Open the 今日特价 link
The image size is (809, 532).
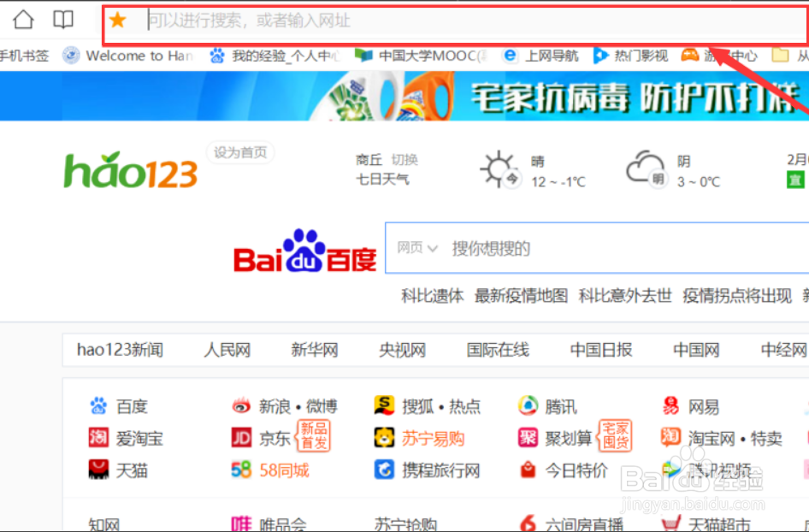pos(576,470)
